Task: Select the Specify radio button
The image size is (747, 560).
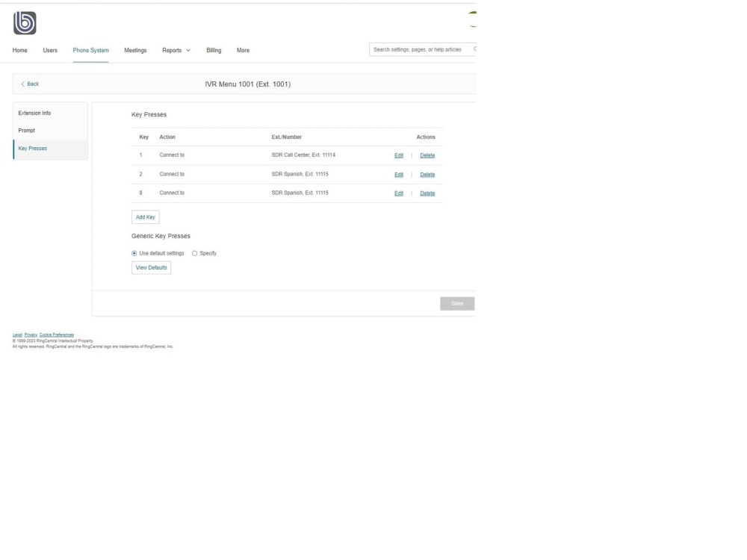Action: [x=194, y=253]
